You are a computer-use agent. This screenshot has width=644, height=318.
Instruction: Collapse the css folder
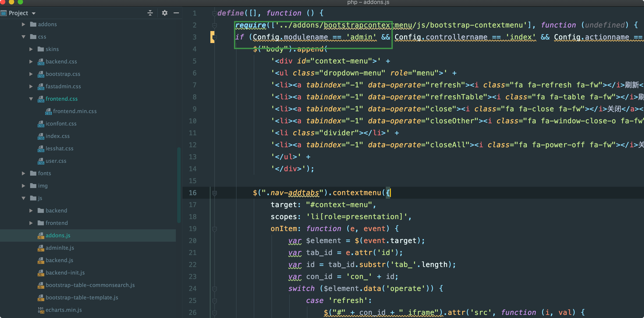pyautogui.click(x=23, y=37)
